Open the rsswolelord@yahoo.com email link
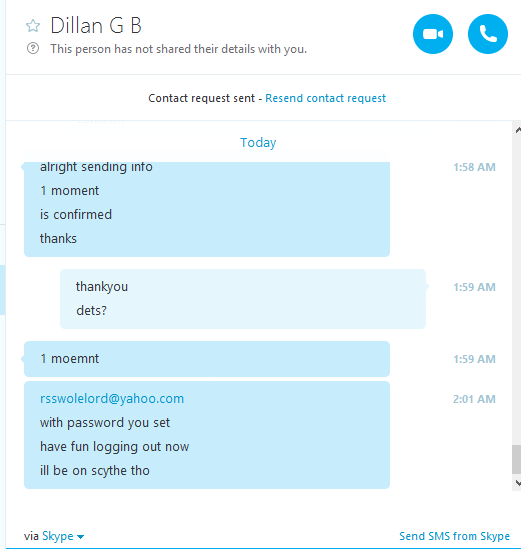This screenshot has height=549, width=521. tap(112, 398)
